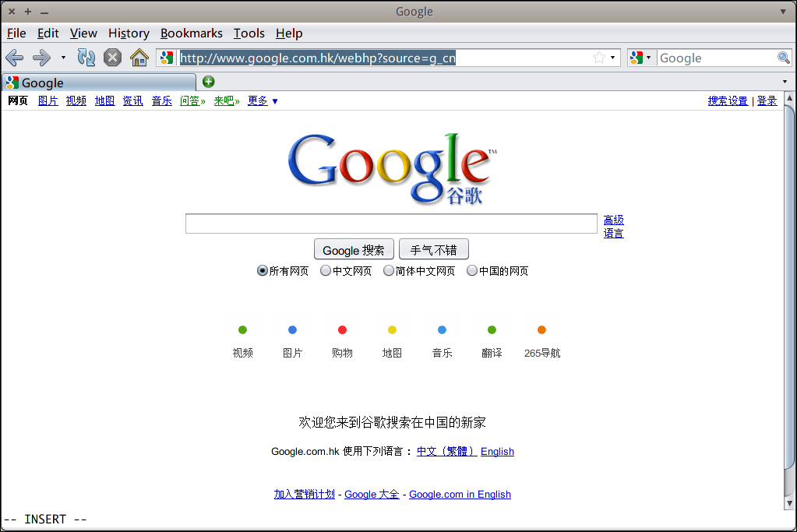Focus the main Google search text box
This screenshot has width=797, height=532.
coord(391,224)
